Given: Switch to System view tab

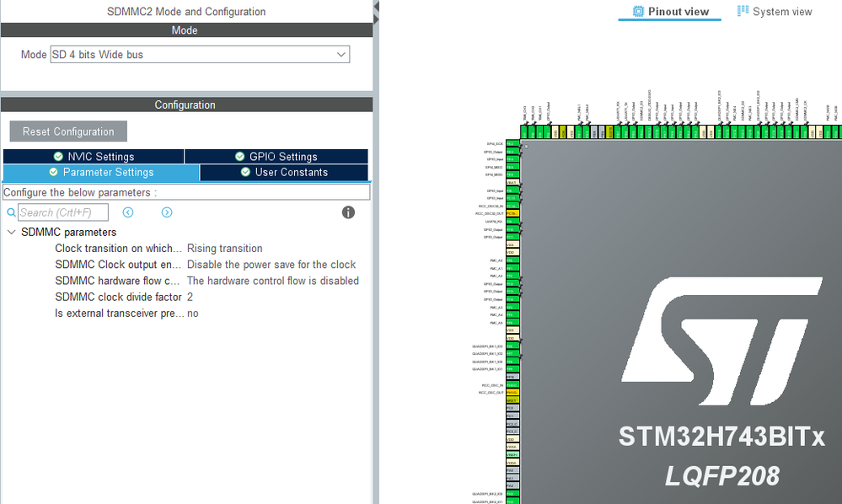Looking at the screenshot, I should pyautogui.click(x=775, y=11).
